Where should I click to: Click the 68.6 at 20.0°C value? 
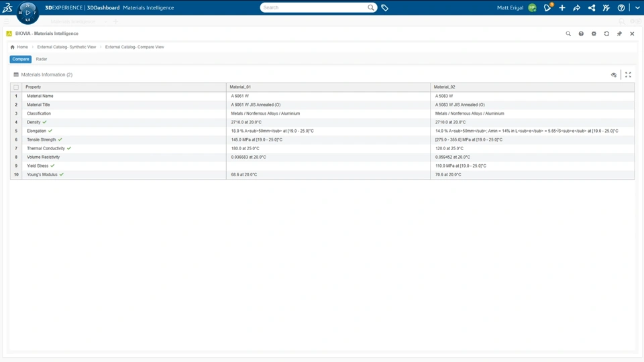point(244,174)
